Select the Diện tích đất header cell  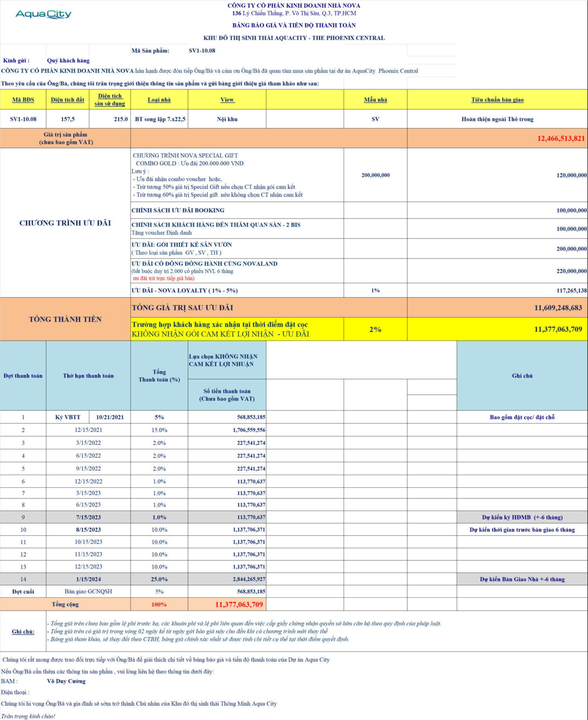coord(67,100)
